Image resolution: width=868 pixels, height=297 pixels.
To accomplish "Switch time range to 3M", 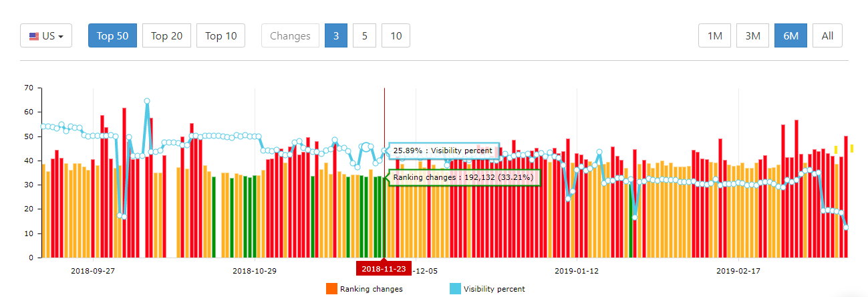I will (x=753, y=36).
